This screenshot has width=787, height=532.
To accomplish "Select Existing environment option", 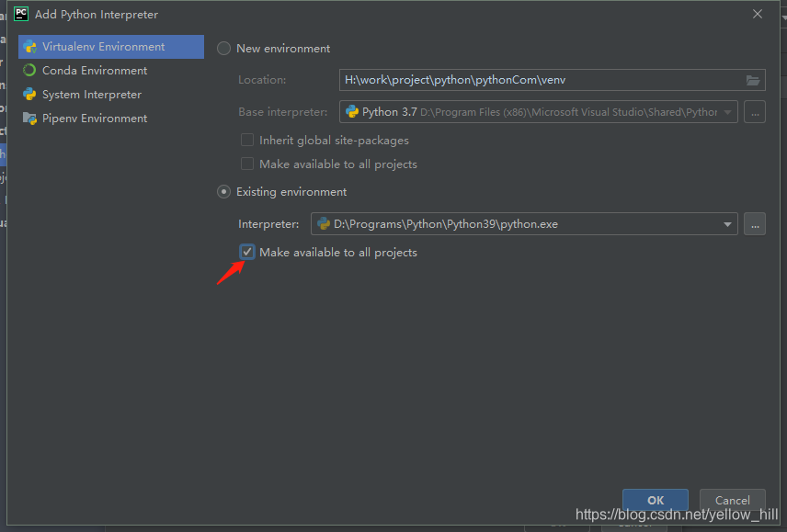I will click(x=223, y=191).
